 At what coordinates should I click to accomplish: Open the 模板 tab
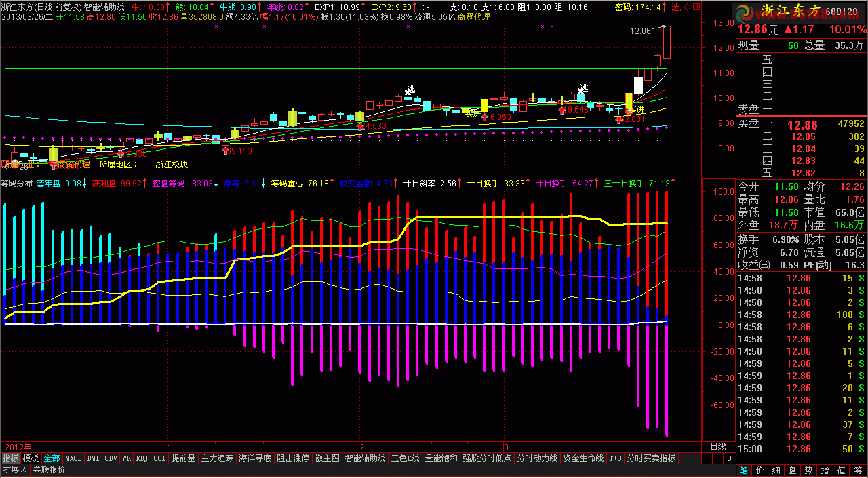click(x=31, y=458)
